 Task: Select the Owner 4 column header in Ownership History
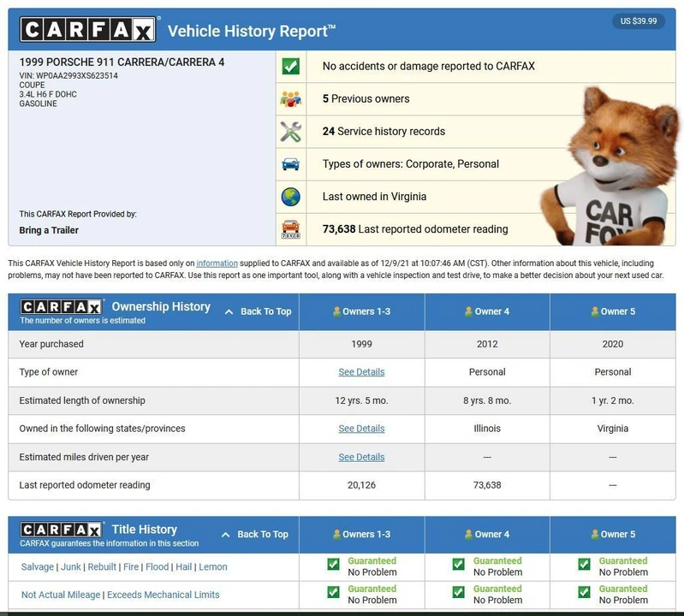487,311
